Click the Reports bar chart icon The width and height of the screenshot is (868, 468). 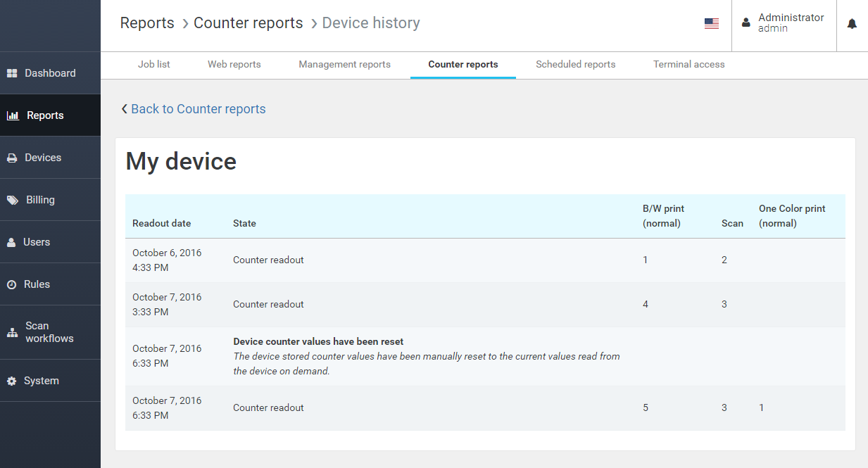click(13, 115)
